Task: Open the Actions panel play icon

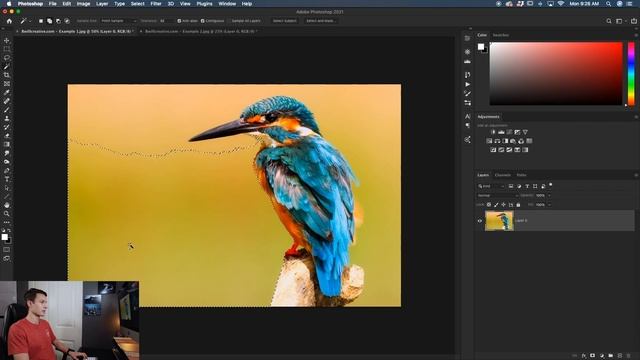Action: [x=467, y=84]
